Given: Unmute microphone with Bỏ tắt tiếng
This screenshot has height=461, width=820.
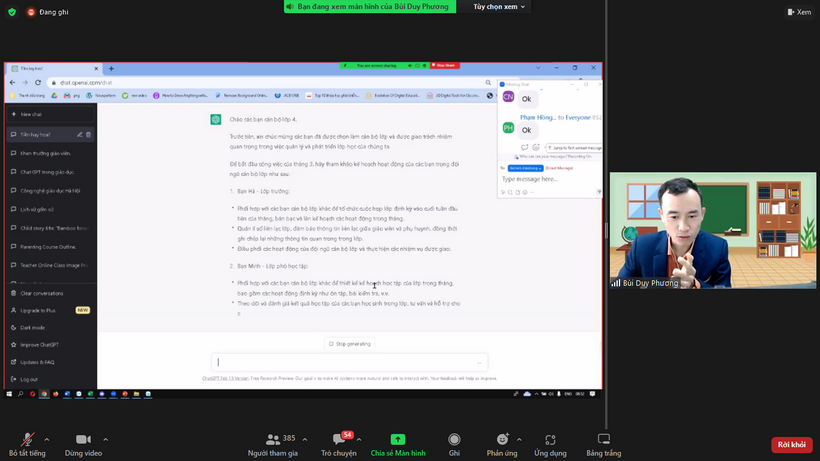Looking at the screenshot, I should [x=27, y=445].
